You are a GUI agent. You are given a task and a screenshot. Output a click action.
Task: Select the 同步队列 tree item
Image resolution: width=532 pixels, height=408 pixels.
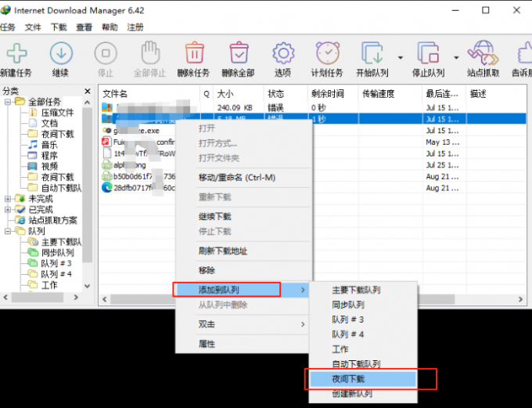click(58, 253)
